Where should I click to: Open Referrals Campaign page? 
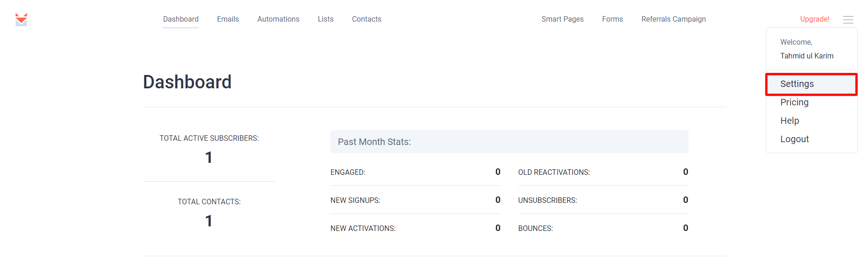673,19
